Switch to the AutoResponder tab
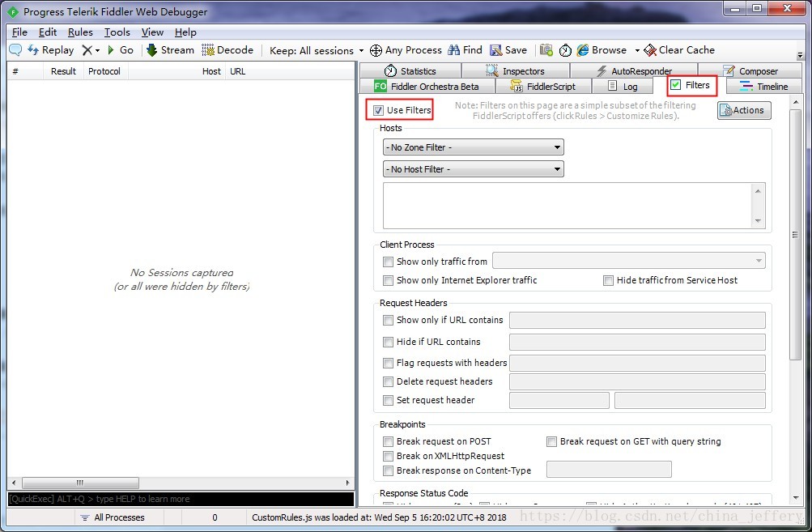The width and height of the screenshot is (812, 532). coord(634,71)
